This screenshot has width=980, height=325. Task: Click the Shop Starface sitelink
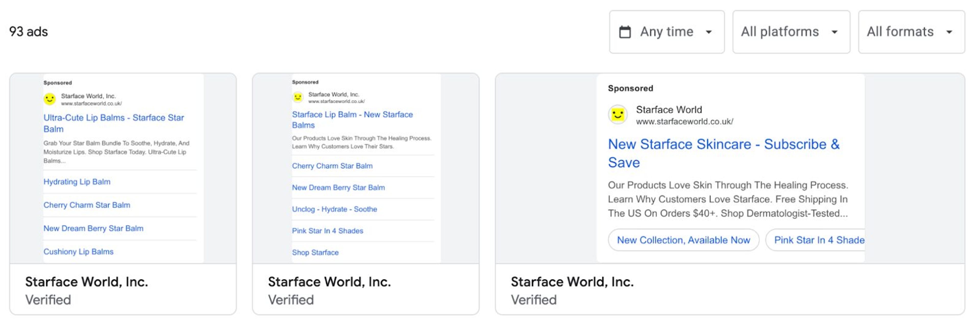click(315, 252)
